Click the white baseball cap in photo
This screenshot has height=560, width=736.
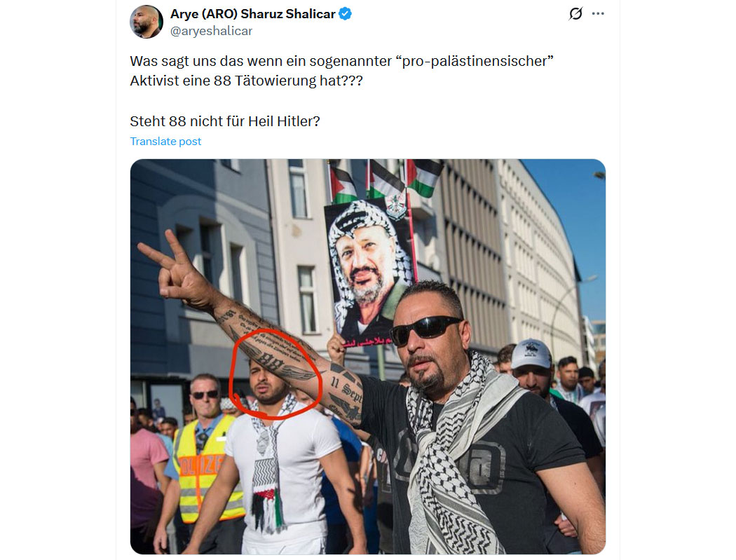point(531,353)
